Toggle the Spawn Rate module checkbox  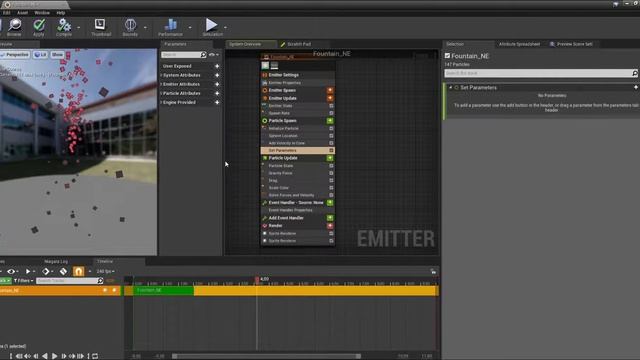point(331,113)
